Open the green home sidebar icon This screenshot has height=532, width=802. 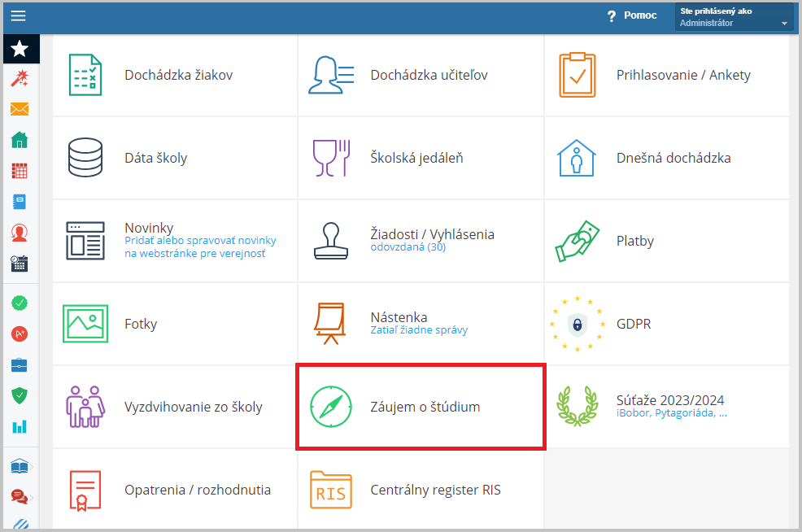click(20, 140)
